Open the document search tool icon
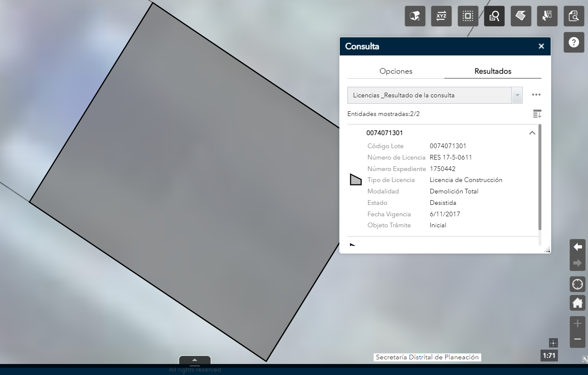This screenshot has width=588, height=375. (x=574, y=17)
